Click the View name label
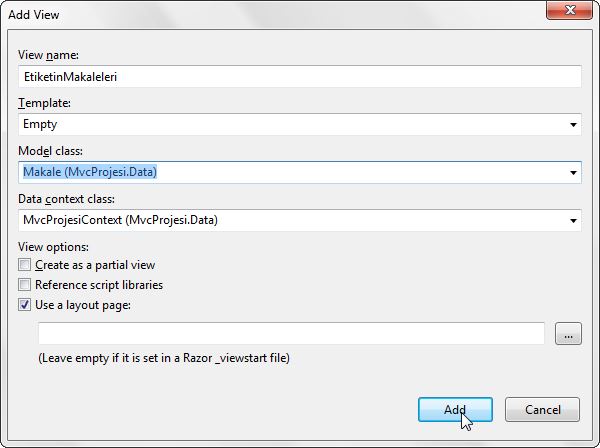600x448 pixels. [x=48, y=55]
